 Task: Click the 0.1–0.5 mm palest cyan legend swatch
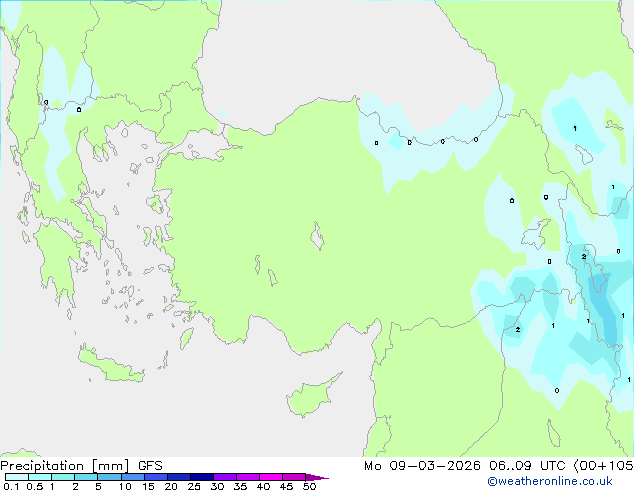click(x=17, y=477)
